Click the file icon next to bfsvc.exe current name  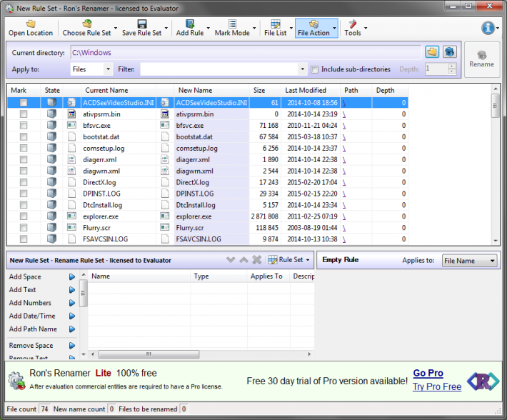[x=71, y=125]
